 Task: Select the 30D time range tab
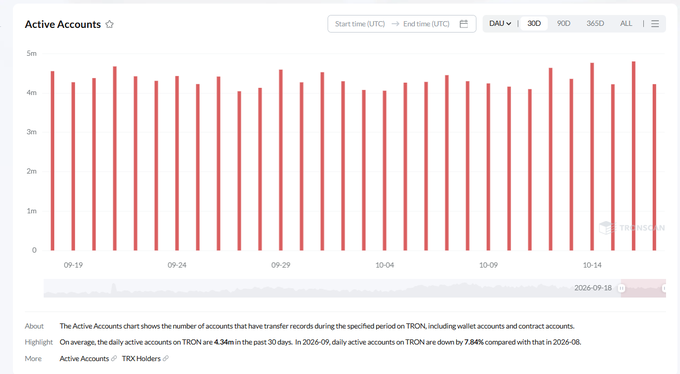(534, 23)
